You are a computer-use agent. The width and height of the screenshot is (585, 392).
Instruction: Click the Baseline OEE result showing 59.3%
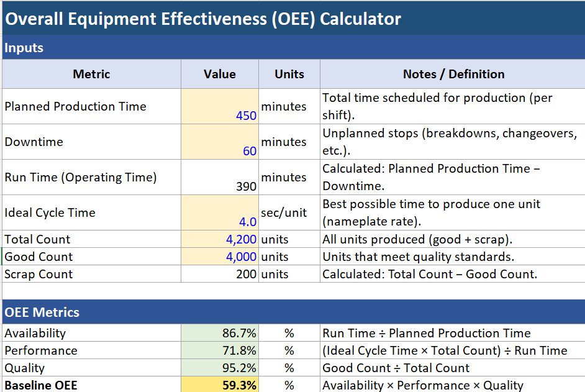pyautogui.click(x=219, y=385)
